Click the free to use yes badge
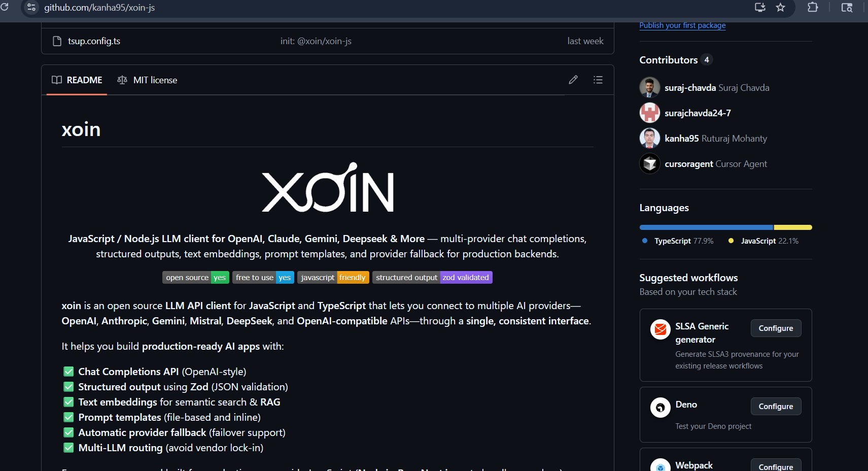The image size is (868, 471). (263, 278)
